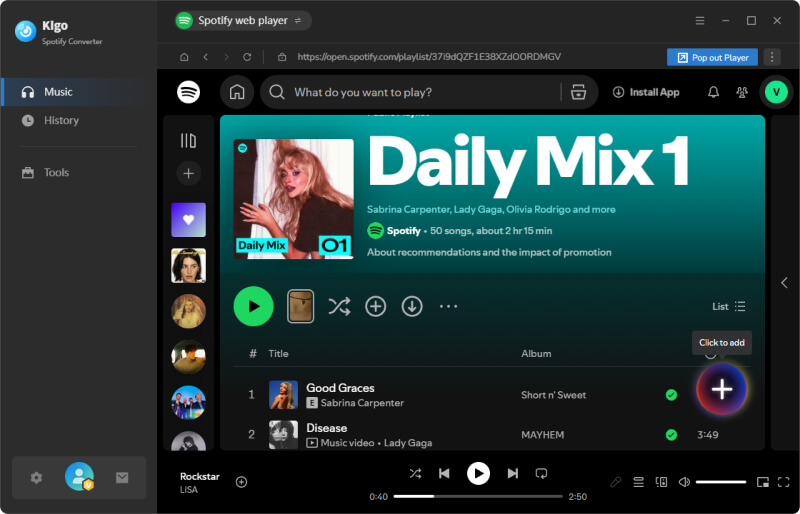Open the green V profile menu
The image size is (800, 514).
pyautogui.click(x=777, y=92)
